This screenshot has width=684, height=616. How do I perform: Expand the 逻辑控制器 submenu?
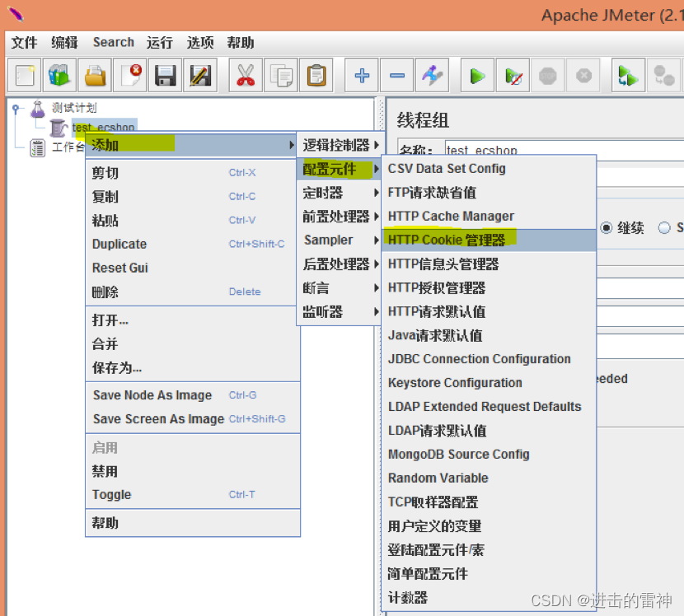[x=340, y=145]
